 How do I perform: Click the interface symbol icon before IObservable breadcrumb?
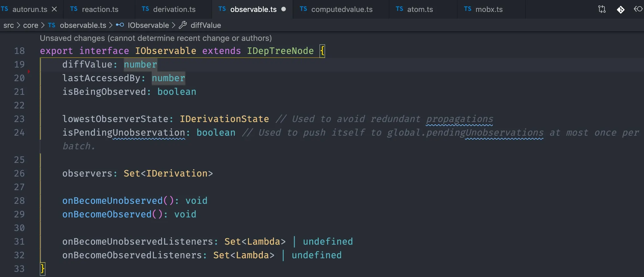(x=120, y=25)
